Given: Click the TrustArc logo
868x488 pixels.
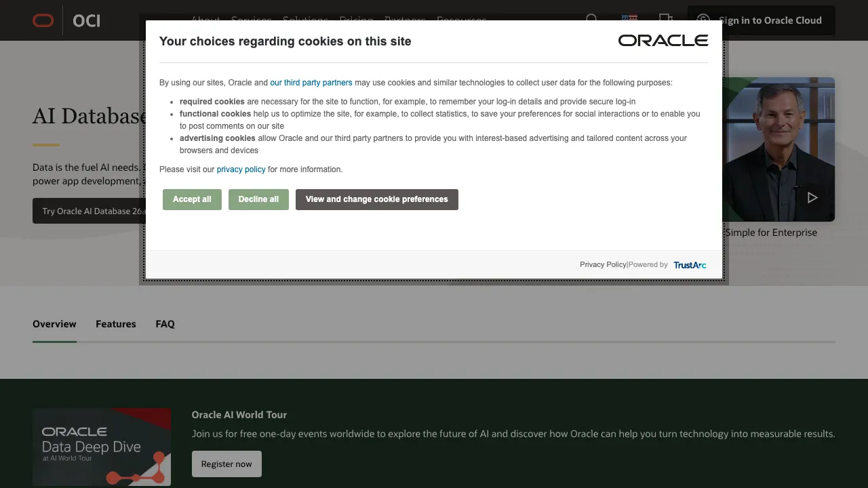Looking at the screenshot, I should pos(690,265).
